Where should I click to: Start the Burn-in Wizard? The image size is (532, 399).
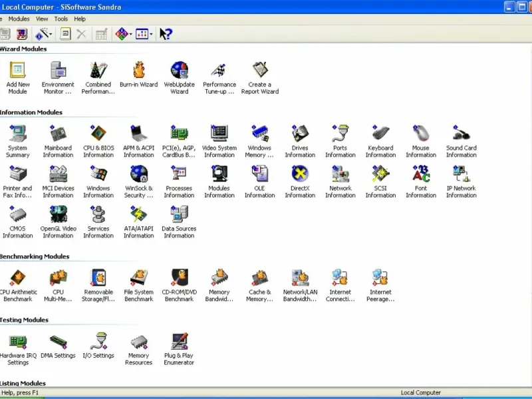click(139, 74)
